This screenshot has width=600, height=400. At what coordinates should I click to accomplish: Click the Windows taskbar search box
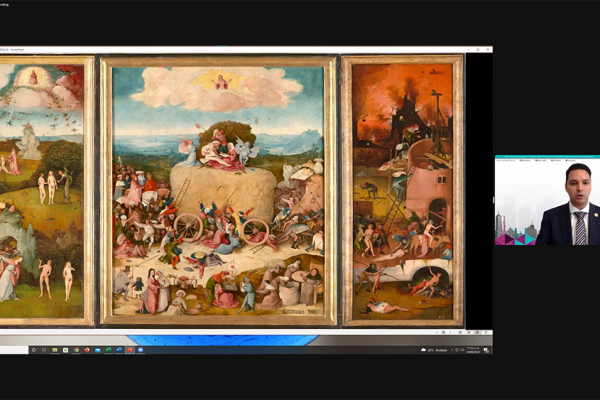pyautogui.click(x=14, y=350)
